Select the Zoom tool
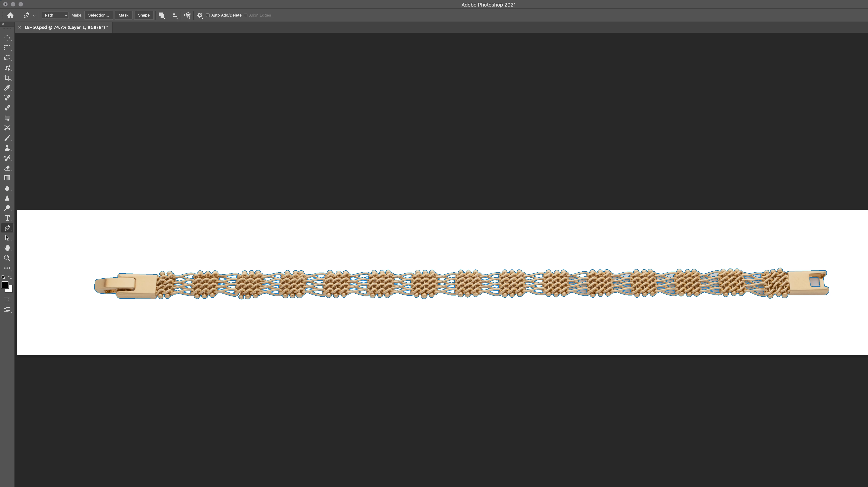 7,258
